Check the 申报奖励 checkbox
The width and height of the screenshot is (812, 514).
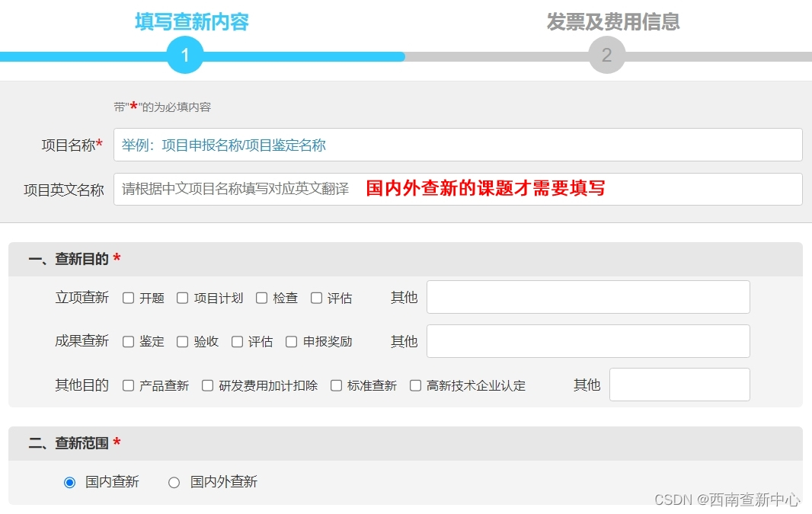(x=292, y=342)
